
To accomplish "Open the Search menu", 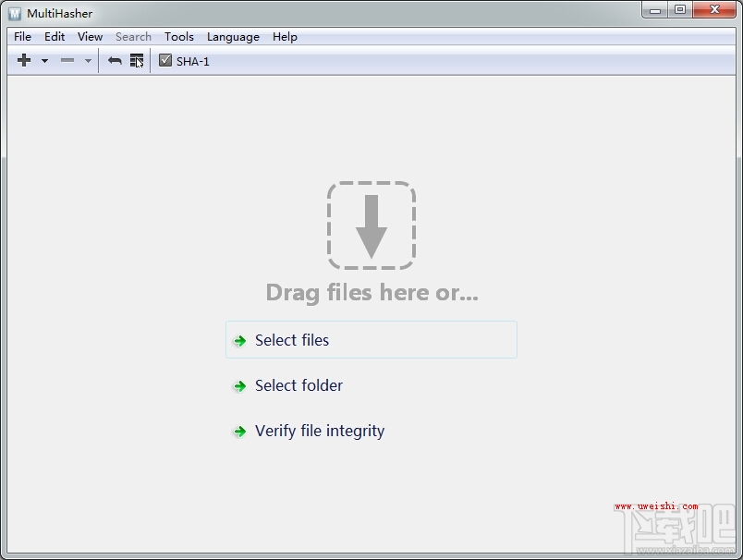I will coord(134,36).
